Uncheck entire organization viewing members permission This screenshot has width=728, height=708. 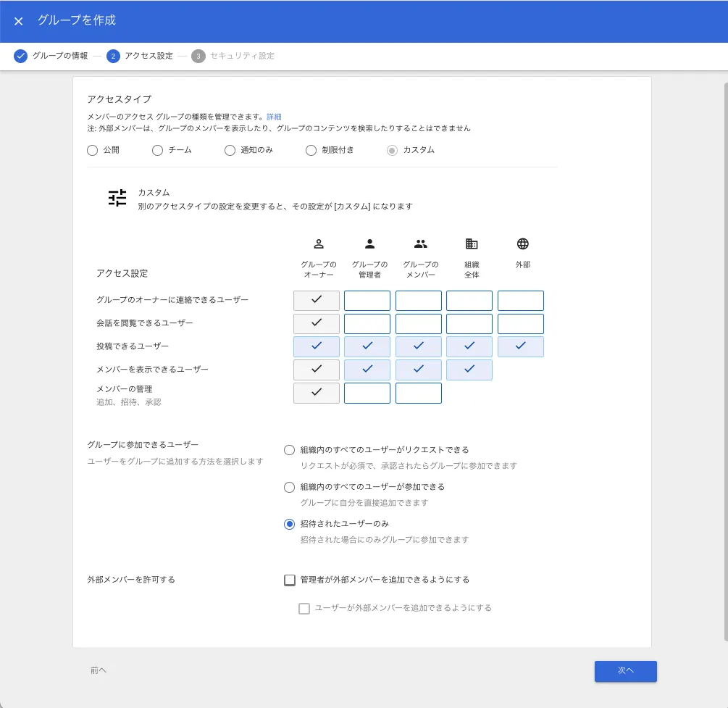469,370
